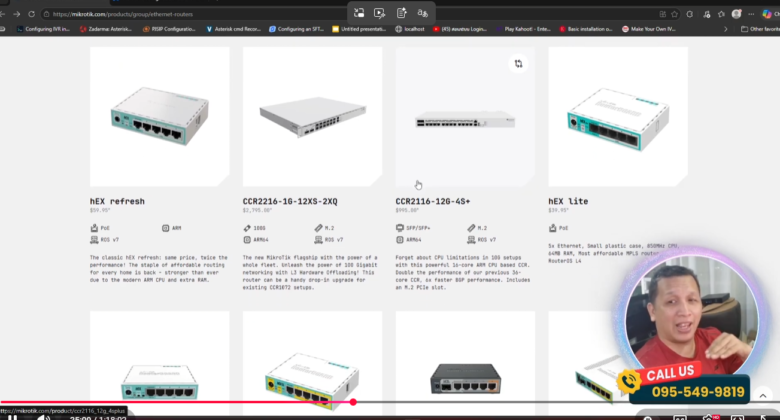Open the browser extensions icon
Viewport: 780px width, 420px height.
(x=689, y=14)
